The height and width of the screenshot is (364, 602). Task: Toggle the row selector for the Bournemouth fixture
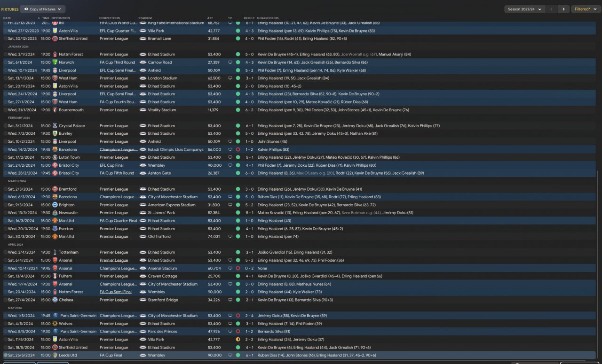point(5,110)
